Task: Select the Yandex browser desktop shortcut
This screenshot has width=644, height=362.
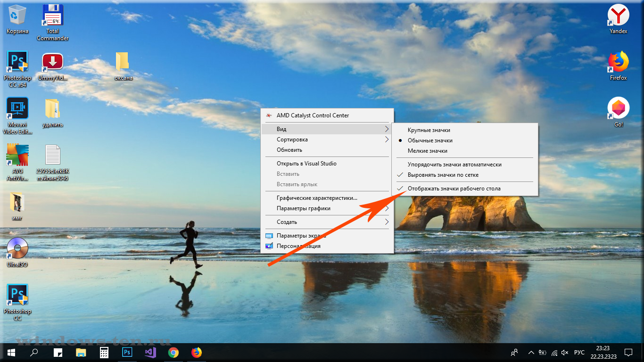Action: pos(618,19)
